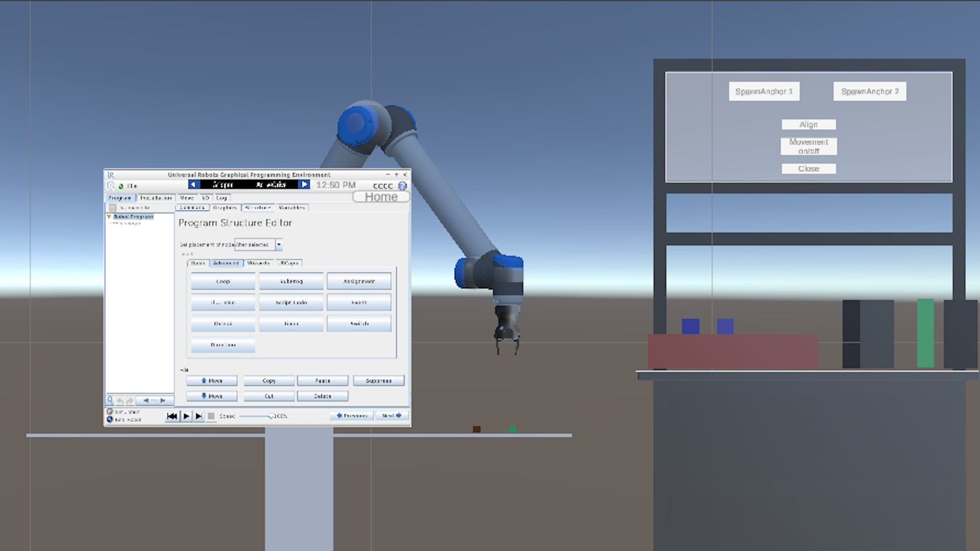Collapse the Robot Program tree node
The image size is (980, 551).
click(x=109, y=216)
